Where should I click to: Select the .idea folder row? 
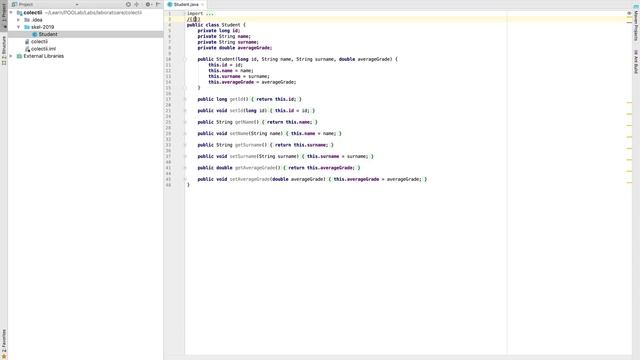[x=85, y=20]
